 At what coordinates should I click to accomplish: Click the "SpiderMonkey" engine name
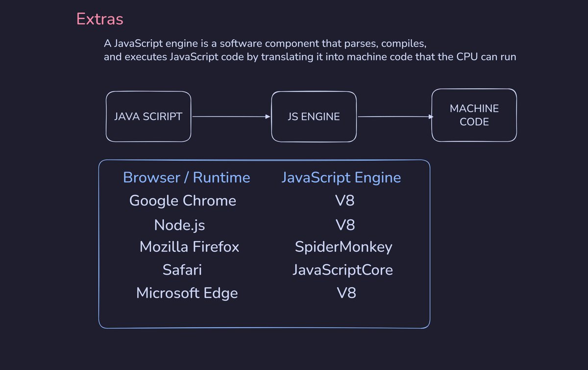pos(343,247)
